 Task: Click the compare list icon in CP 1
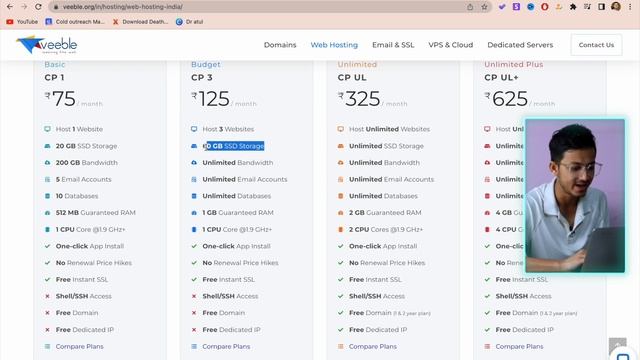coord(47,346)
